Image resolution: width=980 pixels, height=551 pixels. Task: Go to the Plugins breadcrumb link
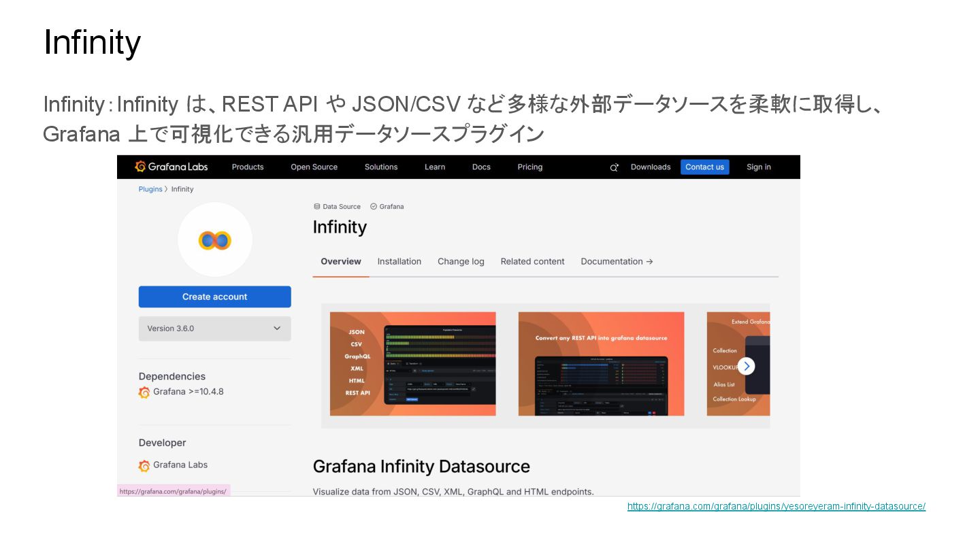tap(150, 189)
